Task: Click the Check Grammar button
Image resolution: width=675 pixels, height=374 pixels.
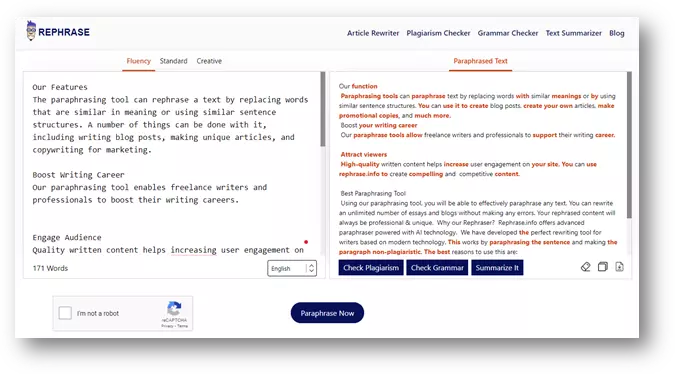Action: pyautogui.click(x=437, y=268)
